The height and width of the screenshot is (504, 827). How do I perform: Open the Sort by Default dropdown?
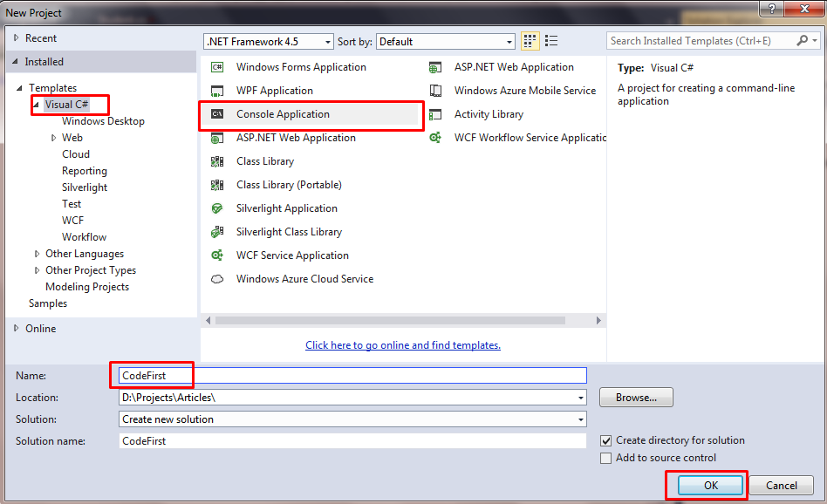pos(509,42)
